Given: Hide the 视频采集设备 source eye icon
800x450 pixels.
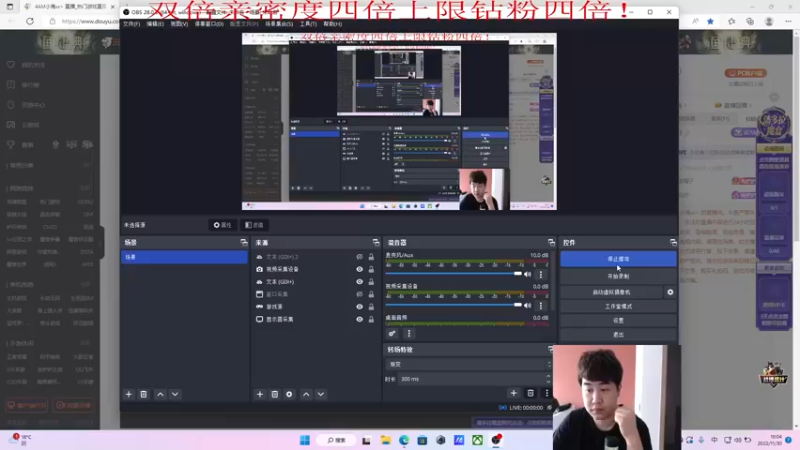Looking at the screenshot, I should (x=359, y=269).
